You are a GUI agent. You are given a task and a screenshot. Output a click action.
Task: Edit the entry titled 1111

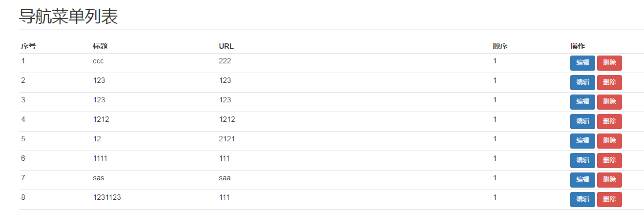[582, 160]
